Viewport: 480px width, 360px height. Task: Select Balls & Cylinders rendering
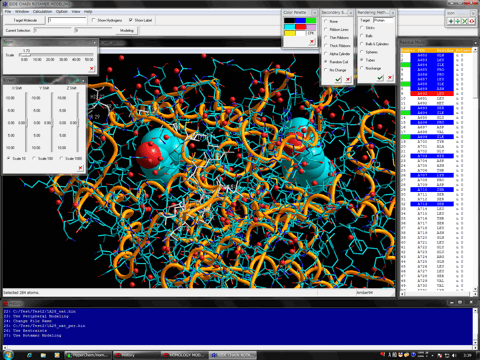coord(362,44)
